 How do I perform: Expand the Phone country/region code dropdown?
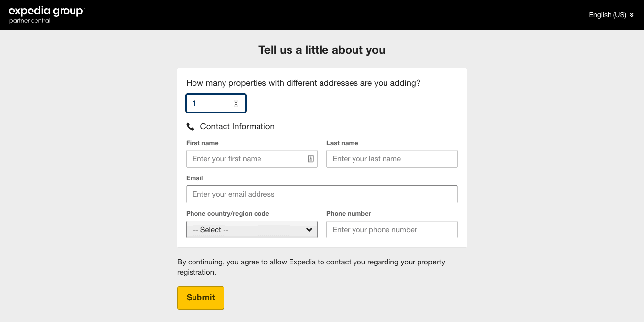(252, 230)
